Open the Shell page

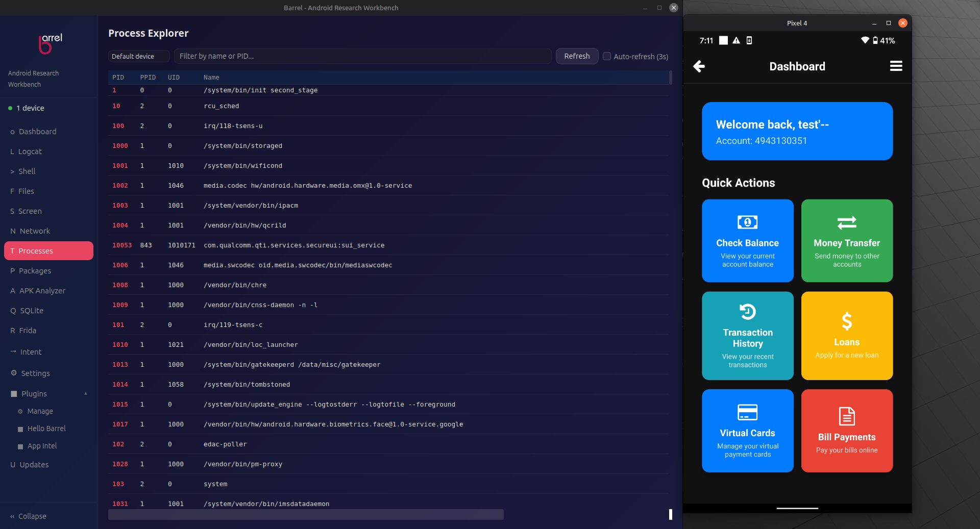point(48,171)
